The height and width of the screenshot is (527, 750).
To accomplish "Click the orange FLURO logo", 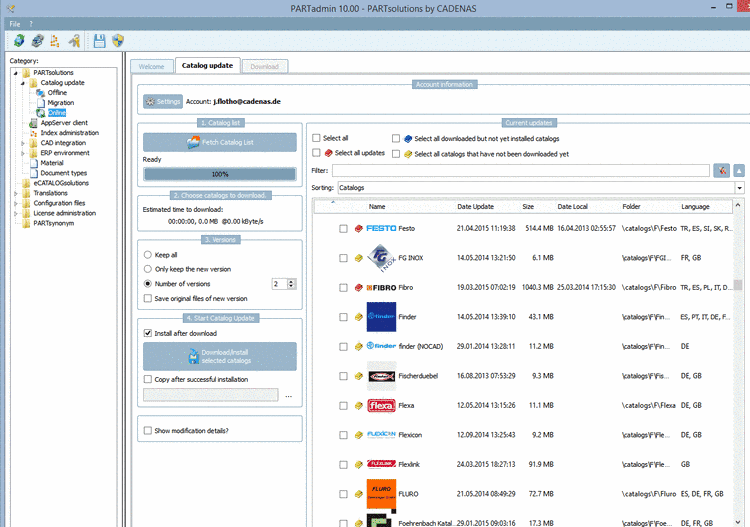I will (x=381, y=494).
